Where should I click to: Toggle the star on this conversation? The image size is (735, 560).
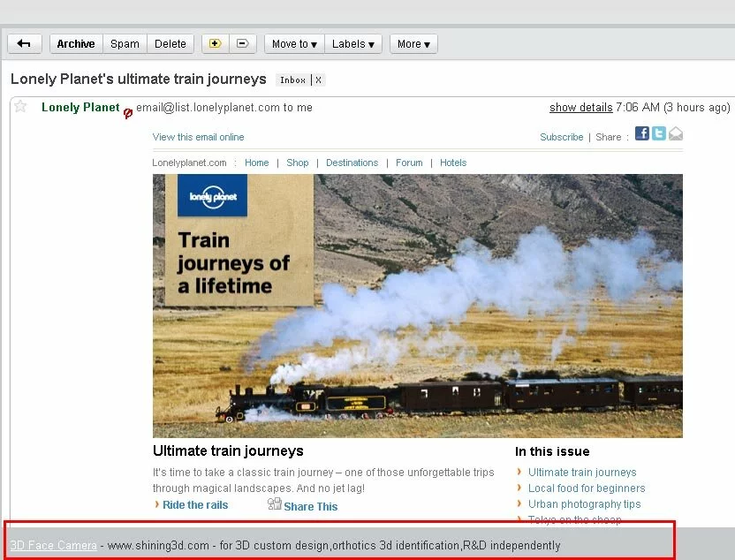(x=19, y=107)
